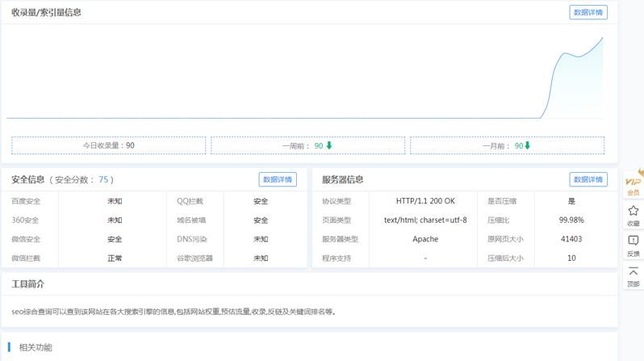Click the Apache server type value
This screenshot has width=644, height=361.
[x=425, y=239]
